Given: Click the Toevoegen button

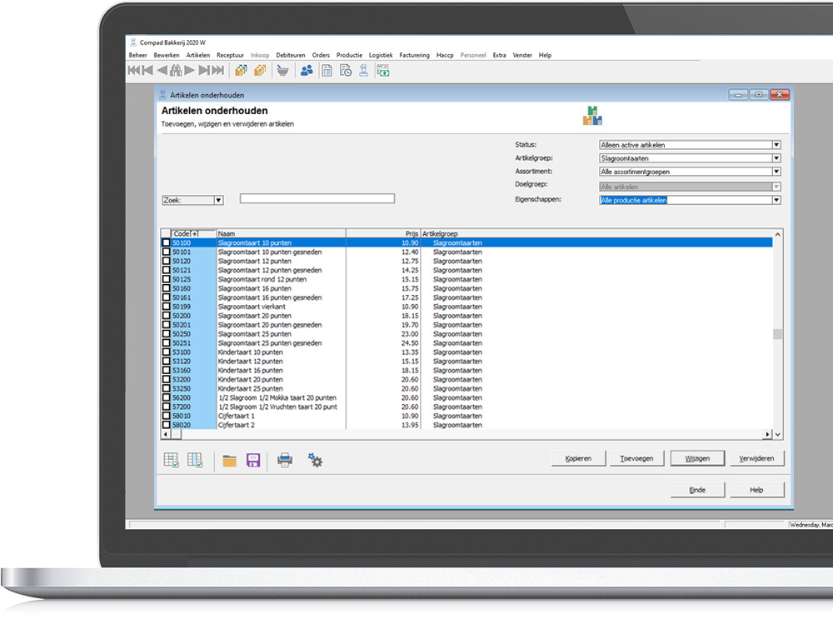Looking at the screenshot, I should click(636, 458).
